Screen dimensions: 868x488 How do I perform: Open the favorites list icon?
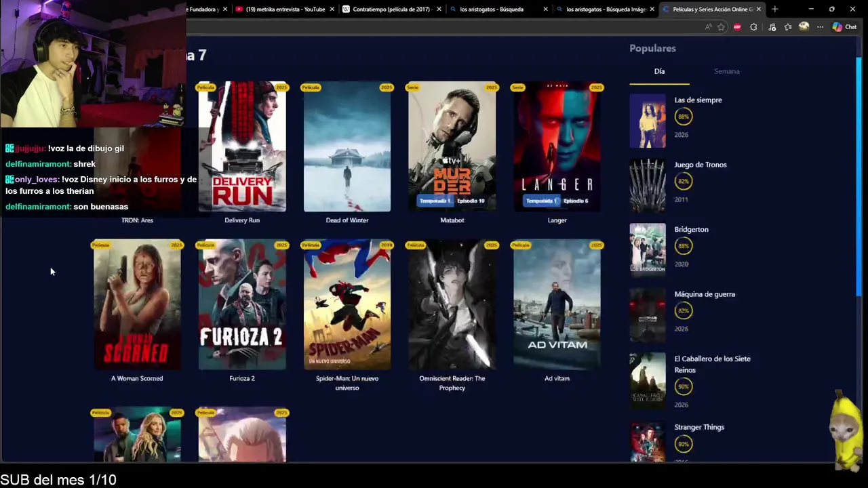click(x=788, y=27)
